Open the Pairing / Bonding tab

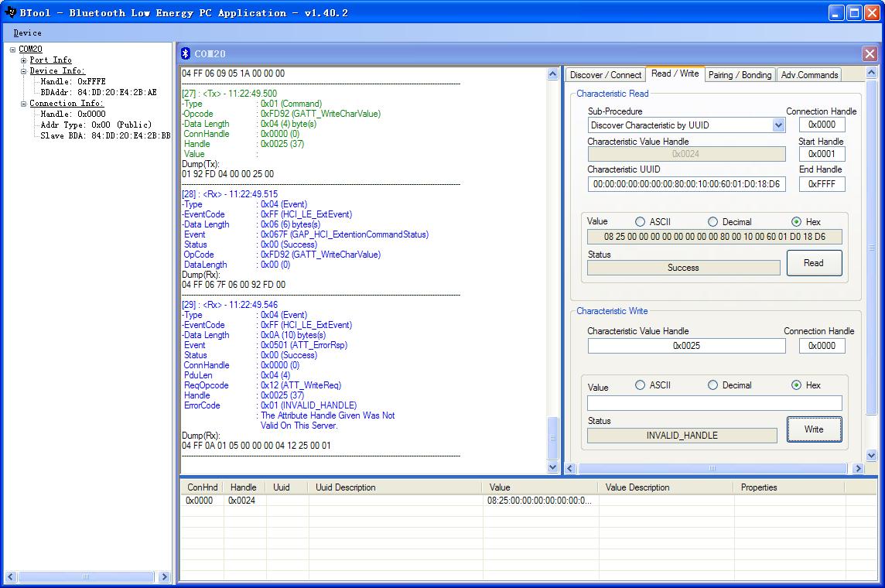(740, 74)
